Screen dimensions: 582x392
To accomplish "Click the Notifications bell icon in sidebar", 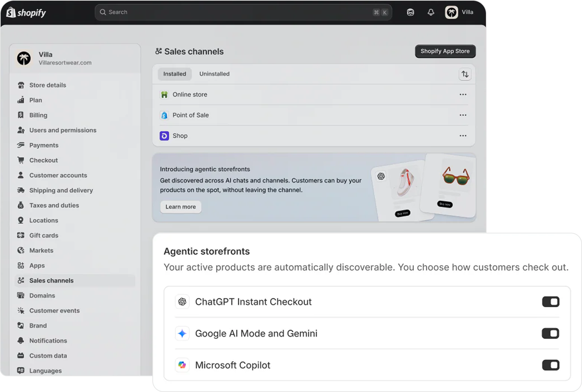I will pos(21,341).
